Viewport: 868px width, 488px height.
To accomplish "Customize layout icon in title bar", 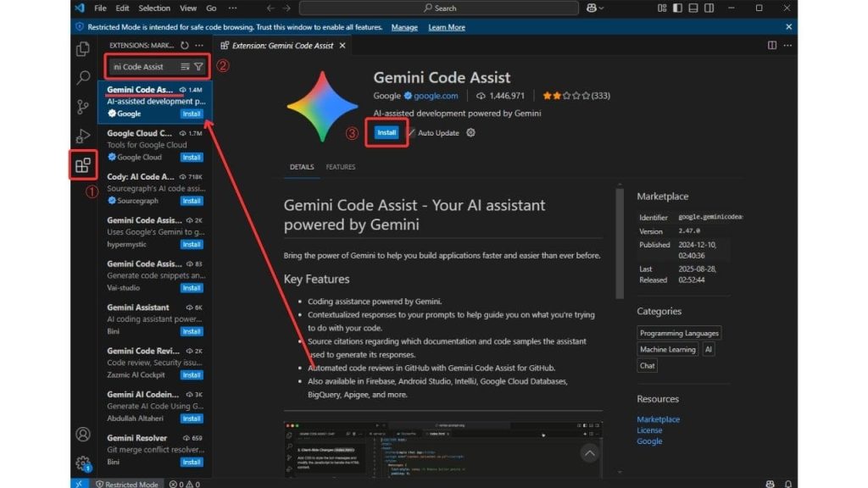I will tap(662, 8).
